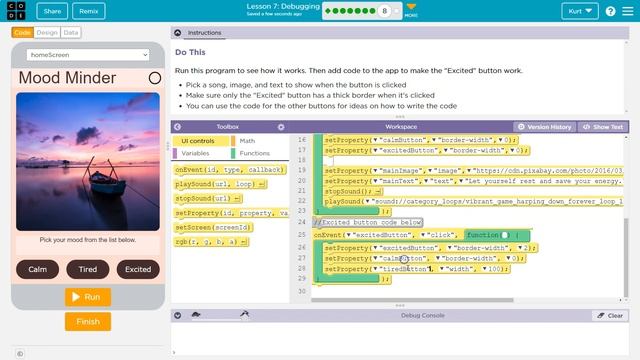Select the rabbit fast speed icon
Screen dimensions: 640x360
click(x=244, y=313)
